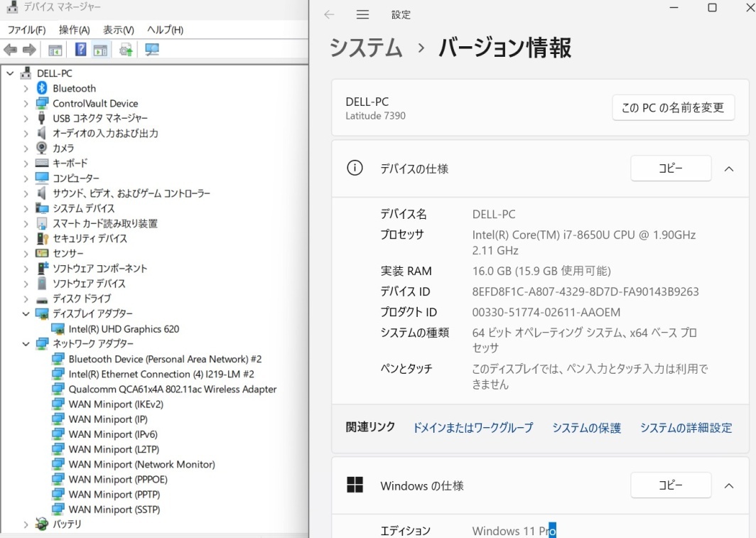Collapse the Windows の仕様 section chevron

point(729,485)
